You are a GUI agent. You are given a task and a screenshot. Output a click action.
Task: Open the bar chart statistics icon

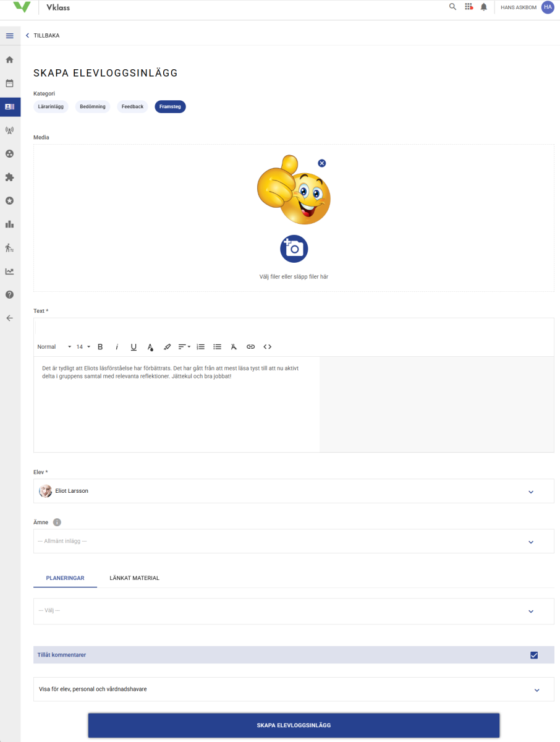pos(9,224)
